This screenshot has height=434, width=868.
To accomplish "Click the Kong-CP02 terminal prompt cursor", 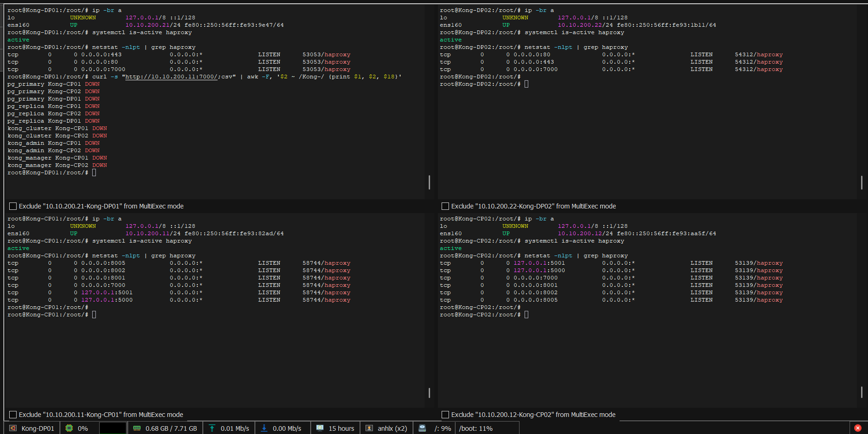I will click(x=526, y=315).
